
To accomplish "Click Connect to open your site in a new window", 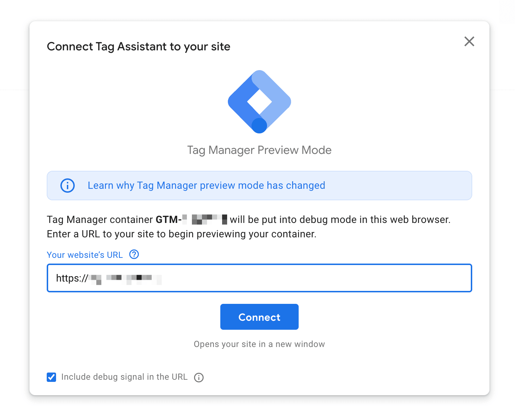I will point(259,317).
